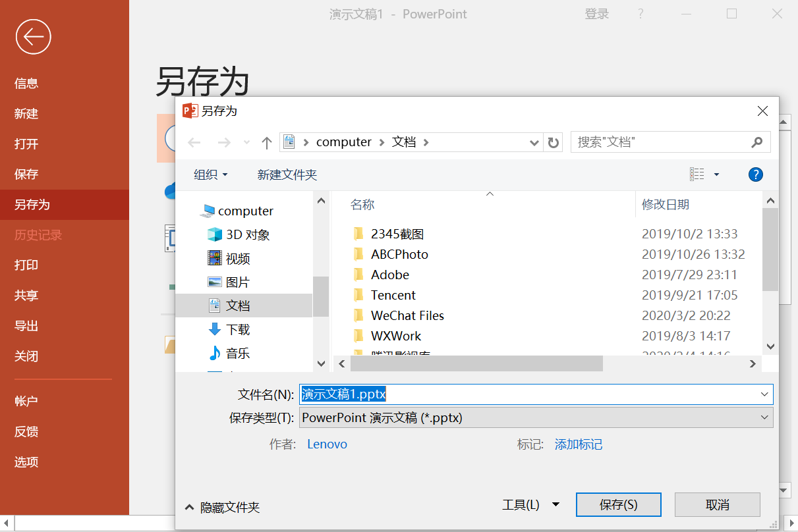Click the 文档 segment in address path

coord(404,142)
